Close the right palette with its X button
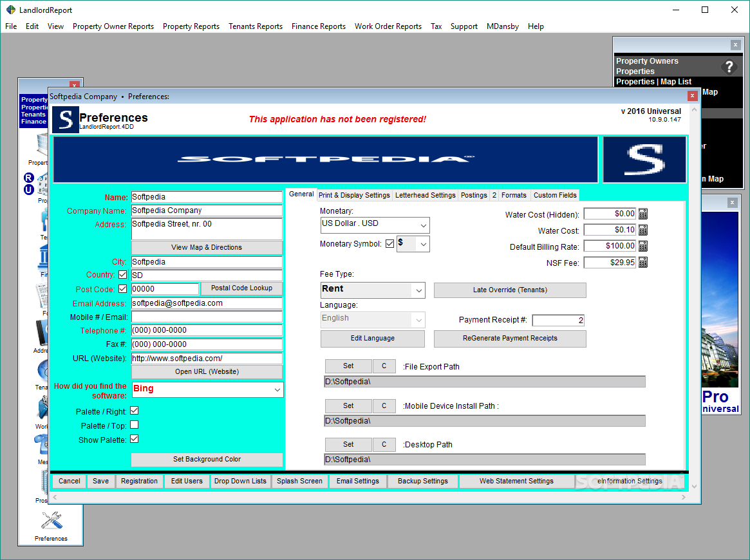 click(736, 45)
